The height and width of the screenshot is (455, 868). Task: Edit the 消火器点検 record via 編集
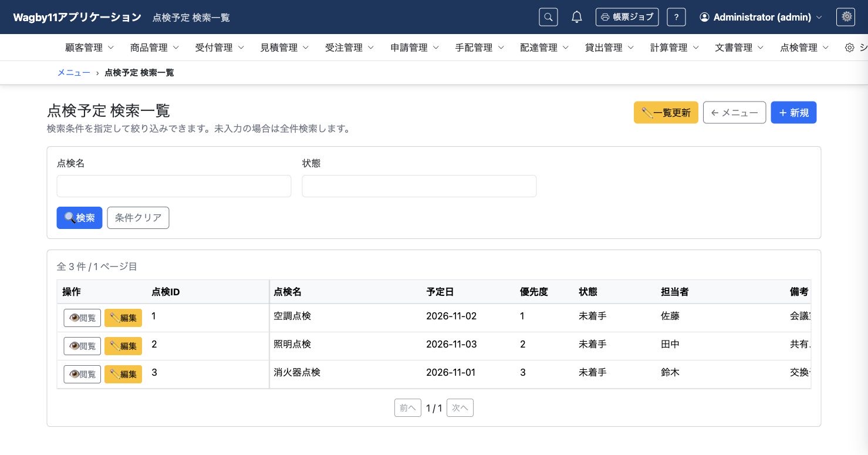123,374
